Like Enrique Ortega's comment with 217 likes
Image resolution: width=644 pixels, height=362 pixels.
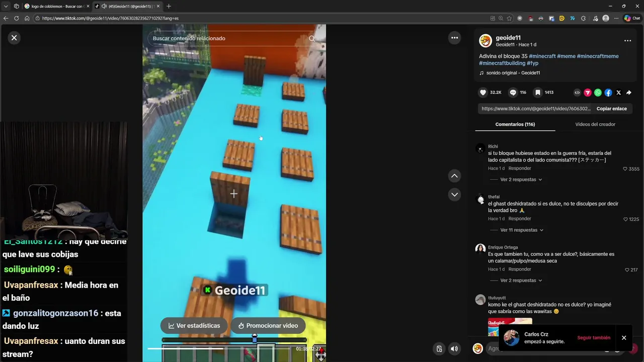coord(627,270)
